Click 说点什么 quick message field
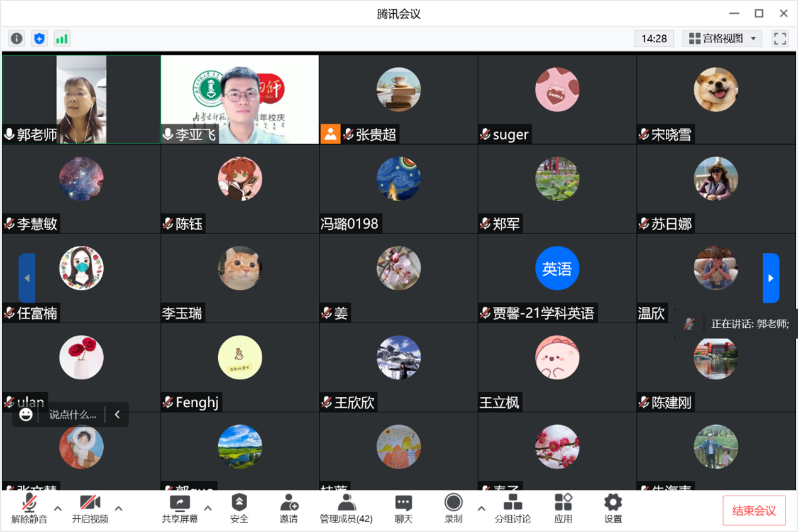798x532 pixels. [x=73, y=414]
